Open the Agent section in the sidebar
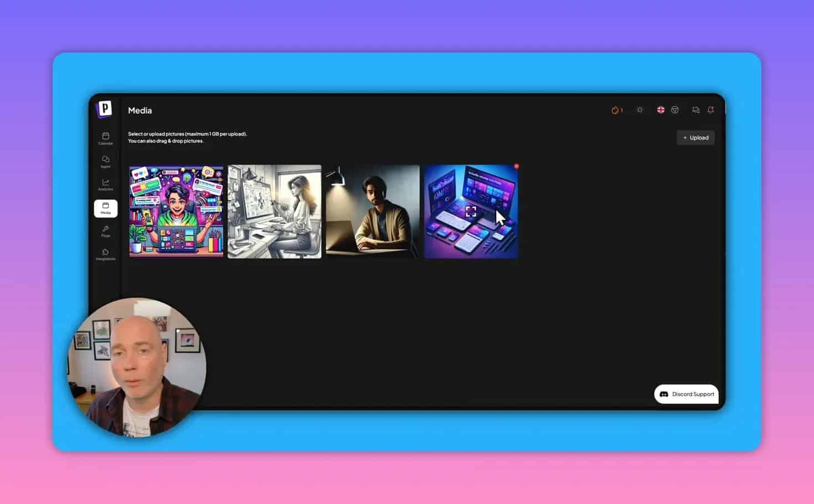The height and width of the screenshot is (504, 814). pos(105,162)
